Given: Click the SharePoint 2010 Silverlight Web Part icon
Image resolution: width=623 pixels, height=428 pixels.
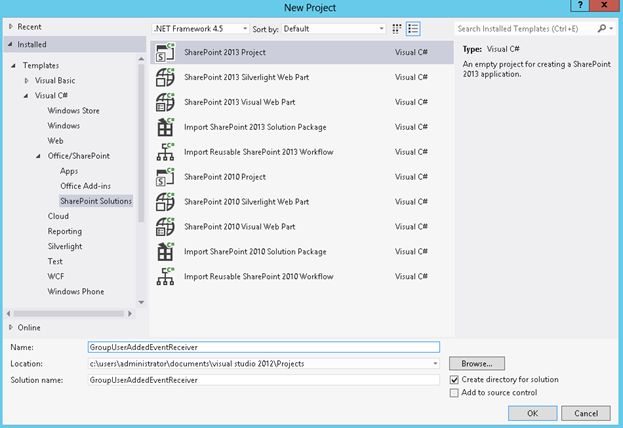Looking at the screenshot, I should click(165, 201).
